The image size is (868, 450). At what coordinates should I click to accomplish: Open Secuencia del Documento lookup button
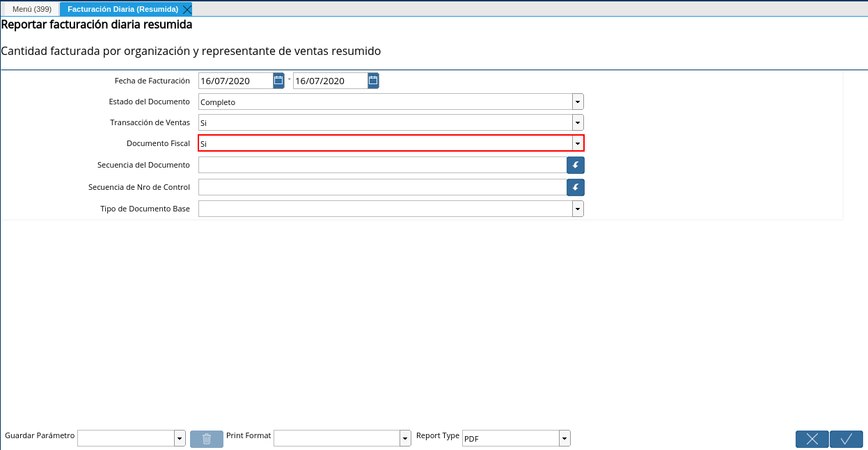[x=576, y=165]
